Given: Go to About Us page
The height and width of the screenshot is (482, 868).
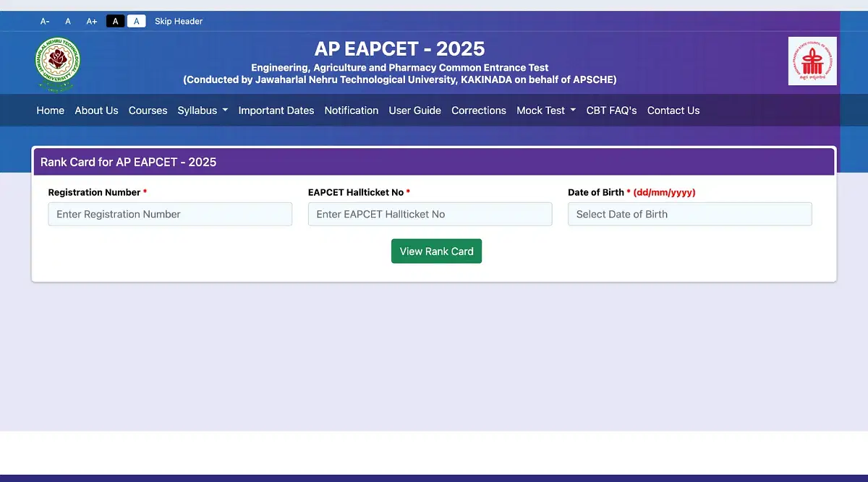Looking at the screenshot, I should point(96,111).
